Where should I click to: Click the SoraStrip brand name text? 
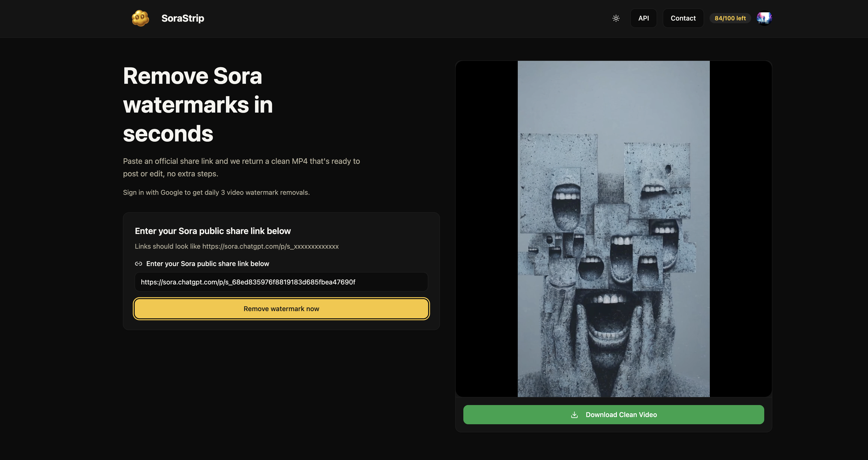(x=183, y=18)
